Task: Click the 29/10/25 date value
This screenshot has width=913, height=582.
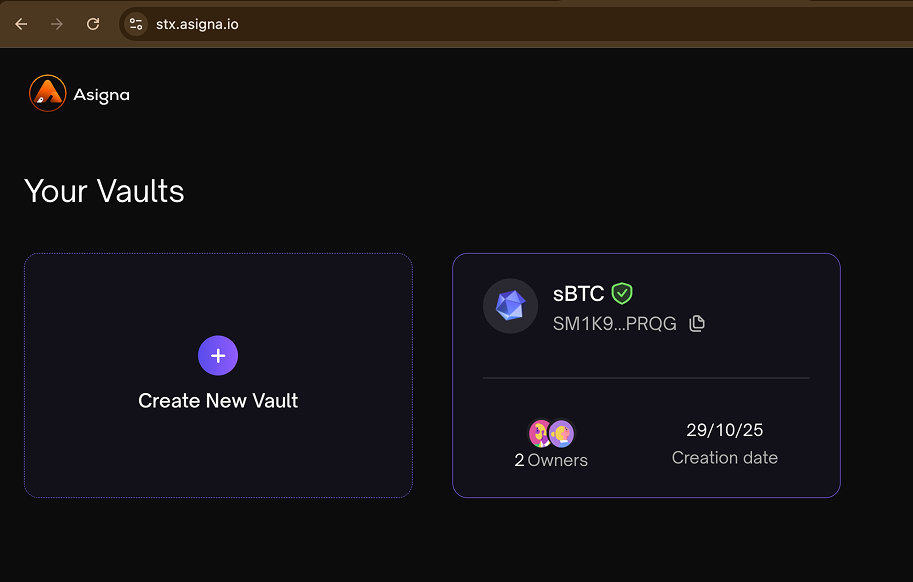Action: point(724,430)
